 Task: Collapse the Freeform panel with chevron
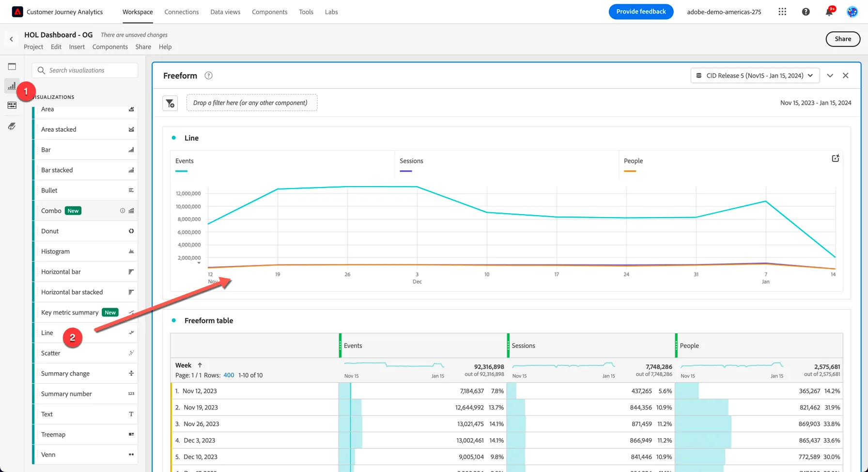coord(830,76)
